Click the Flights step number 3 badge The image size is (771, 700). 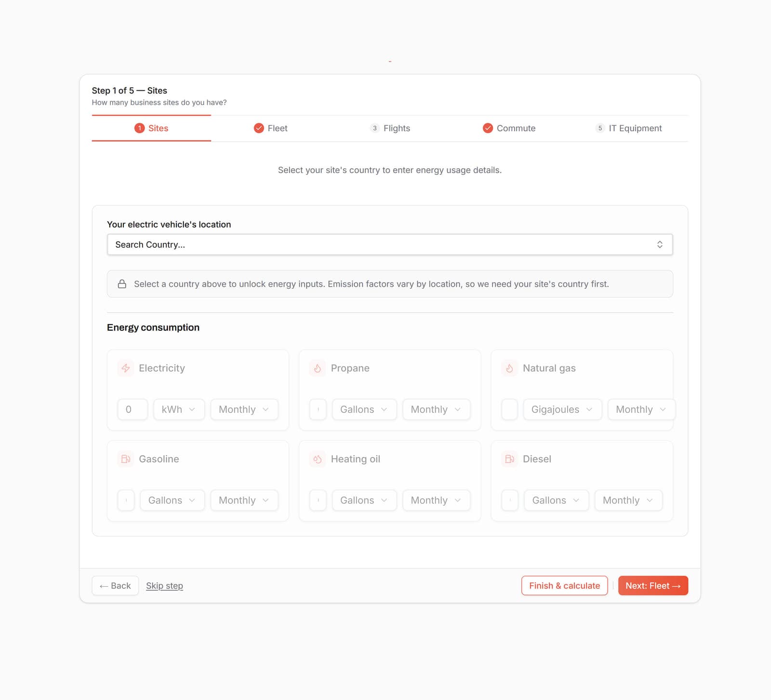tap(374, 128)
